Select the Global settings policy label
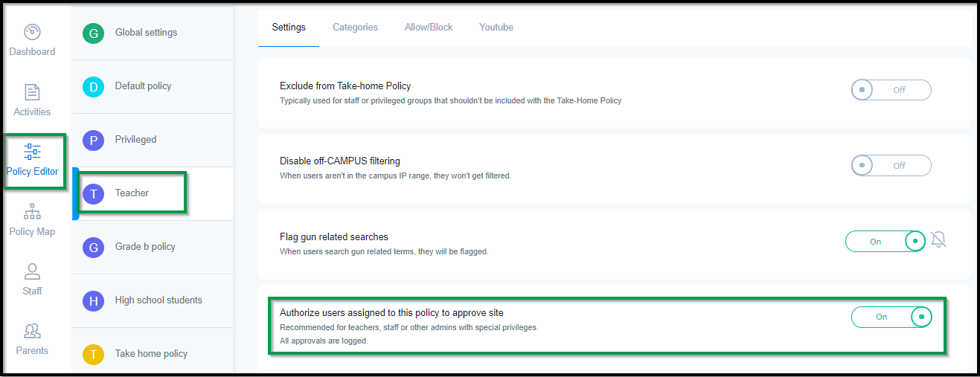 146,33
